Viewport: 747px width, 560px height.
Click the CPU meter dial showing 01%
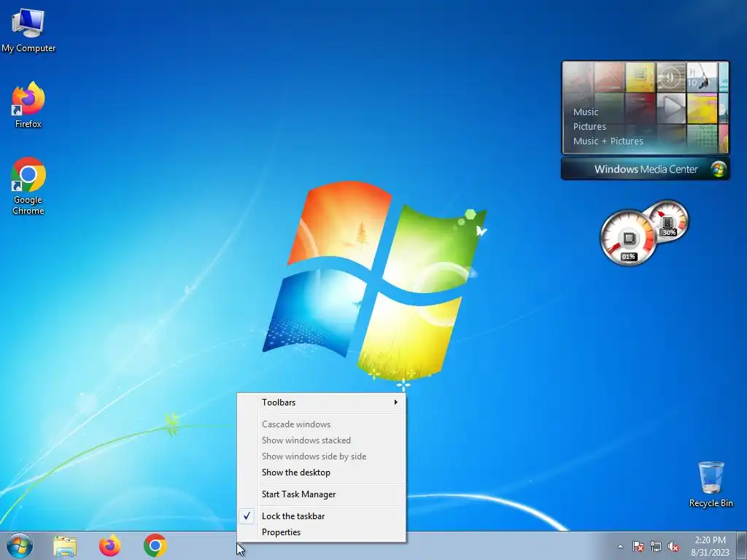tap(628, 238)
